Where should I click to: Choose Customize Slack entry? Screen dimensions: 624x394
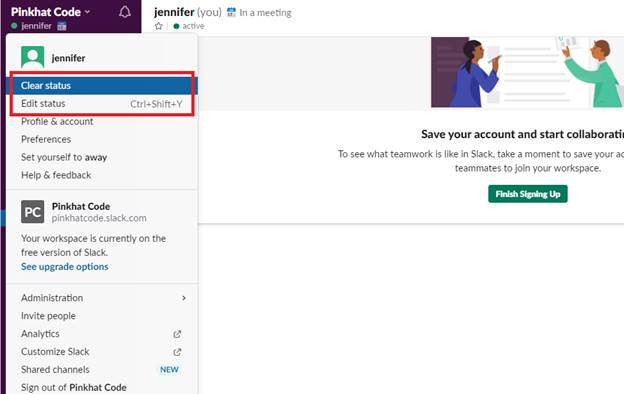tap(102, 352)
